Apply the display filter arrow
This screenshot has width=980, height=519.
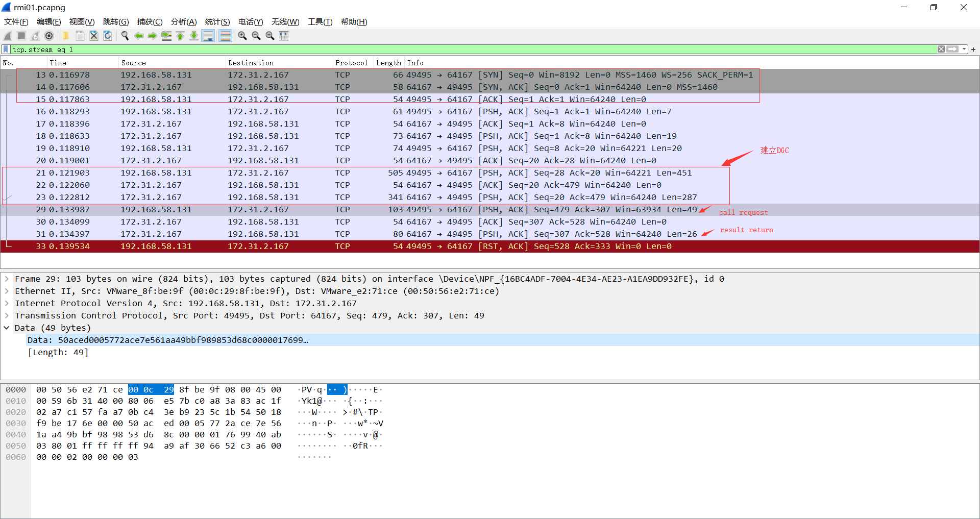click(952, 50)
